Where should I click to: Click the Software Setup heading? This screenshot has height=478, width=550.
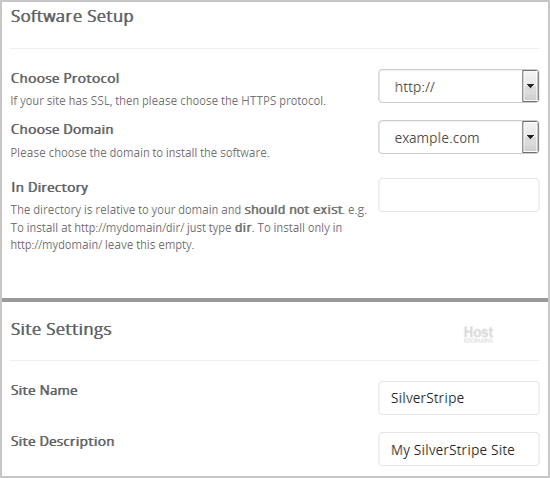tap(72, 17)
